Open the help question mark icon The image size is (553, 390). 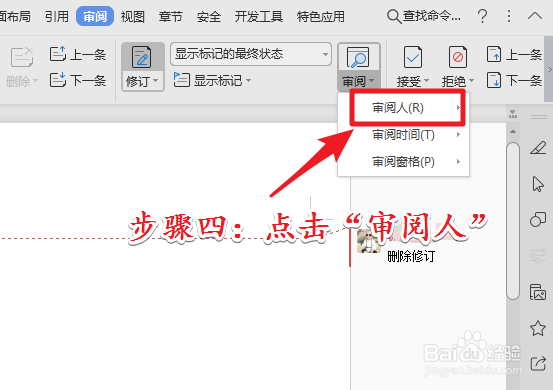click(x=482, y=16)
